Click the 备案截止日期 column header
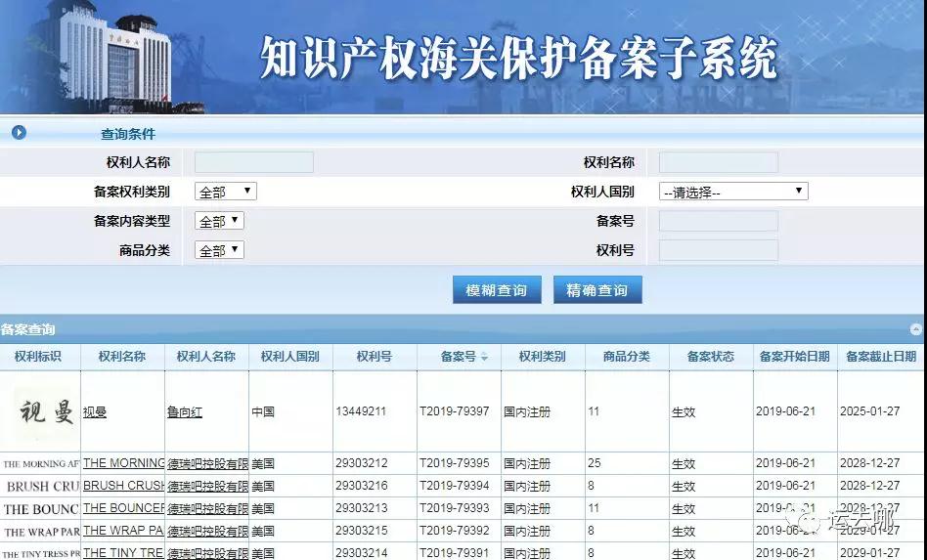The image size is (927, 560). tap(881, 356)
